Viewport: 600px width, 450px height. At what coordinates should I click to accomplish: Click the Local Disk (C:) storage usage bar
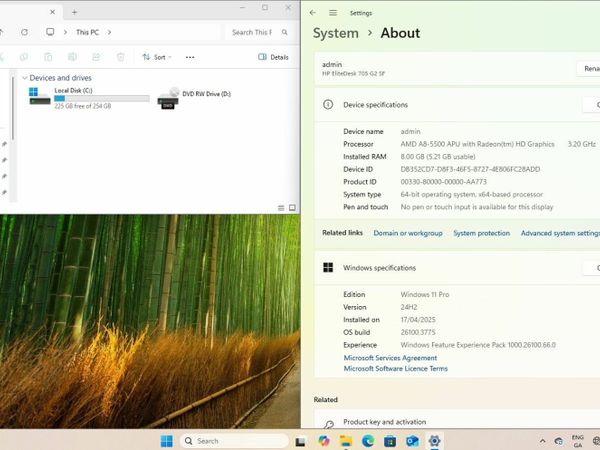(101, 98)
